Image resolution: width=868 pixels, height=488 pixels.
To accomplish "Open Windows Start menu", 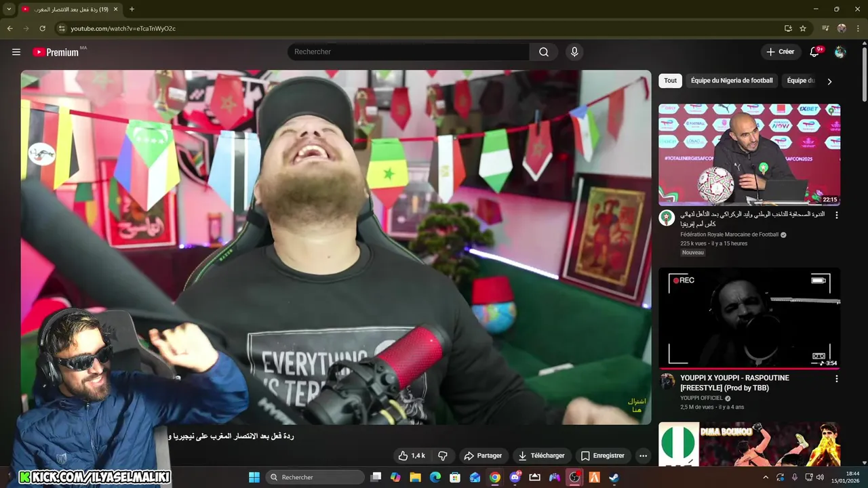I will click(x=254, y=477).
